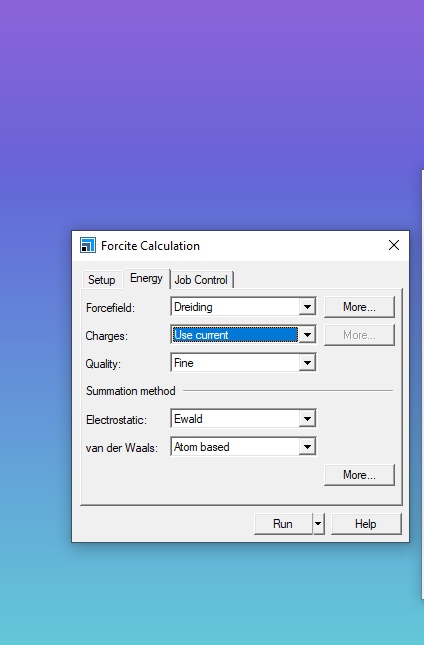Click More button below summation methods
The height and width of the screenshot is (645, 424).
coord(359,475)
